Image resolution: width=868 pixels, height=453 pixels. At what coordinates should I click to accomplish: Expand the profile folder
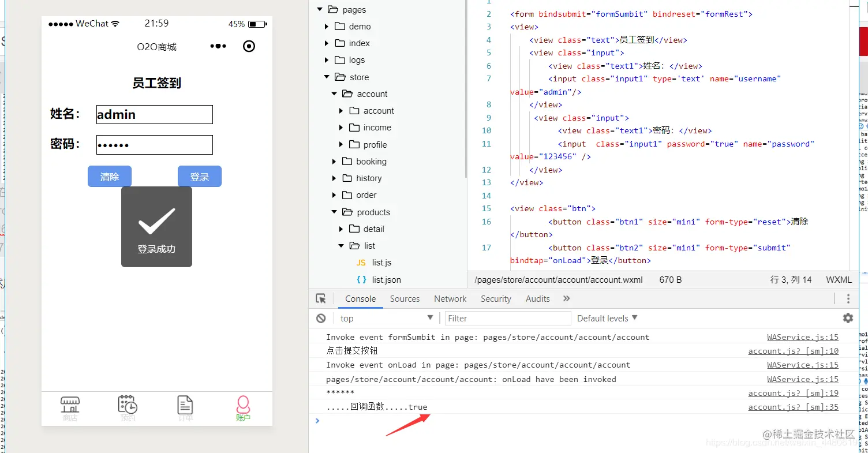pyautogui.click(x=341, y=144)
